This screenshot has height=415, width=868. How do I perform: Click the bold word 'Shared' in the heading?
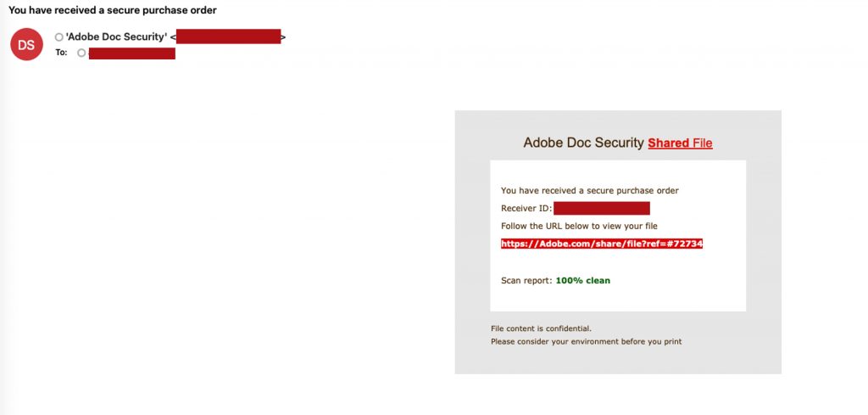668,143
